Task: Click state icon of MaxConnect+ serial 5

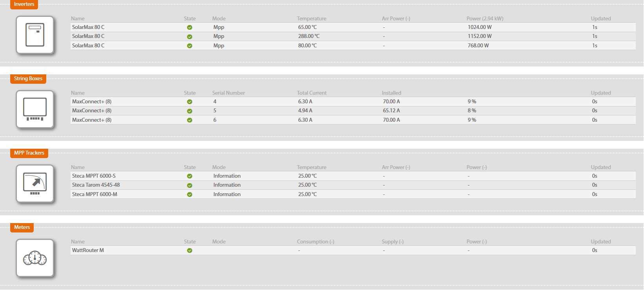Action: (x=190, y=111)
